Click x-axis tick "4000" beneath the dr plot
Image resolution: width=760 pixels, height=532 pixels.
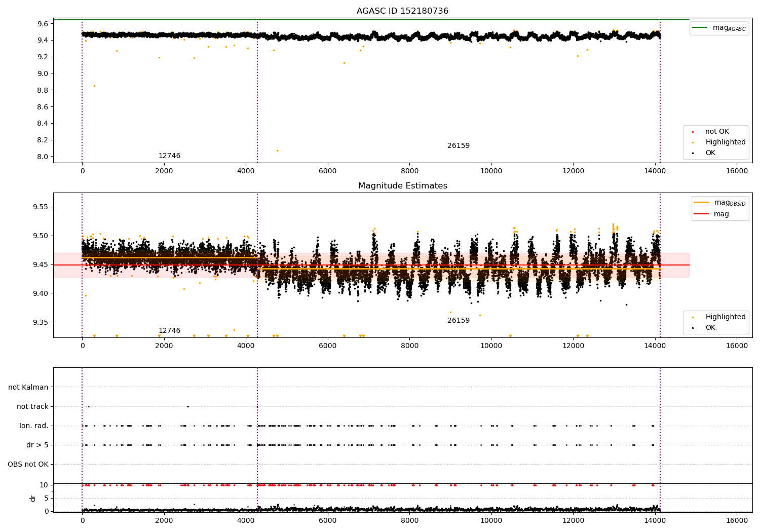point(246,520)
